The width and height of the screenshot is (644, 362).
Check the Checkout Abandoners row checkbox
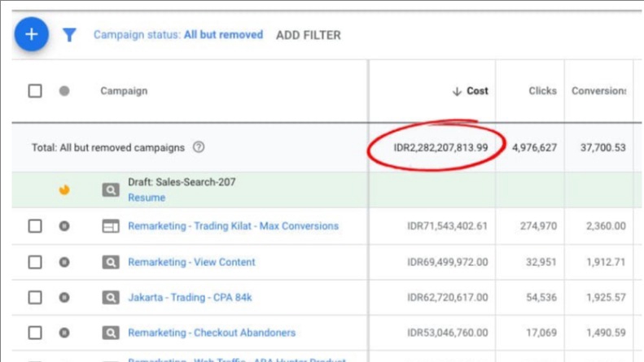pos(35,333)
